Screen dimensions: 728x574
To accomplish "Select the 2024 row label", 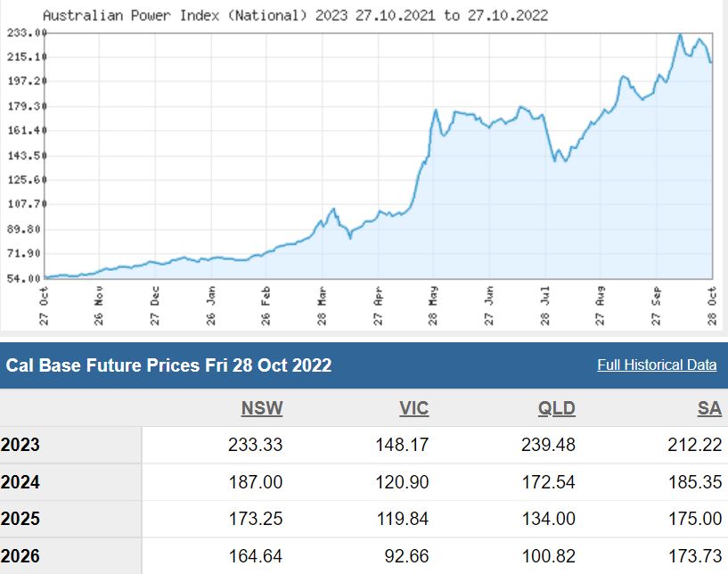I will tap(21, 482).
